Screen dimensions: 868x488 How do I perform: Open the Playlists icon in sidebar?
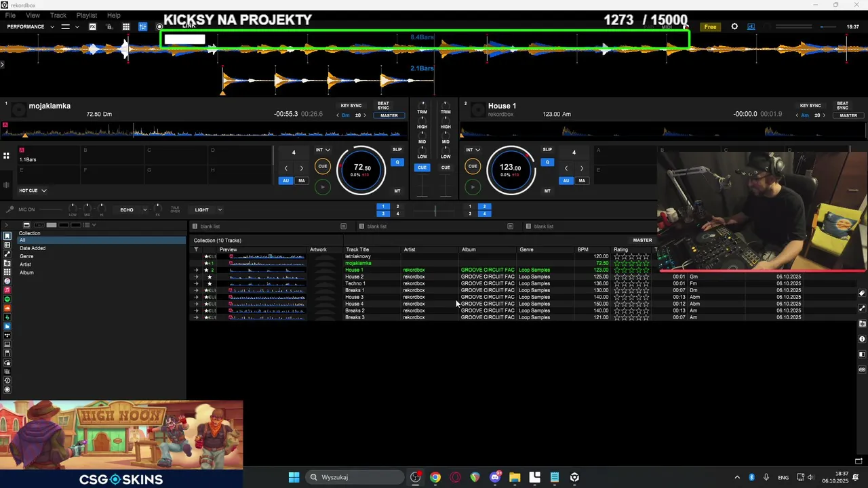7,245
